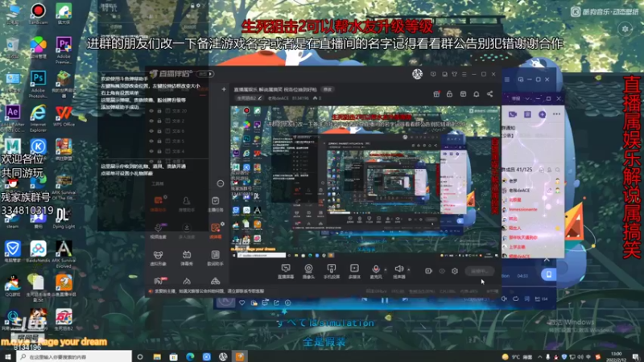Open File Explorer from taskbar
The height and width of the screenshot is (362, 644).
tap(157, 357)
